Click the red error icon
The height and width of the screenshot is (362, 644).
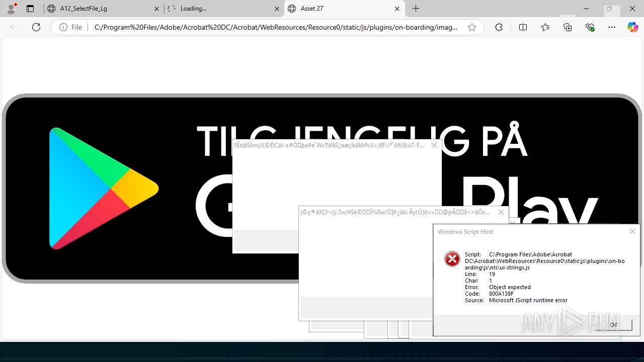tap(452, 259)
